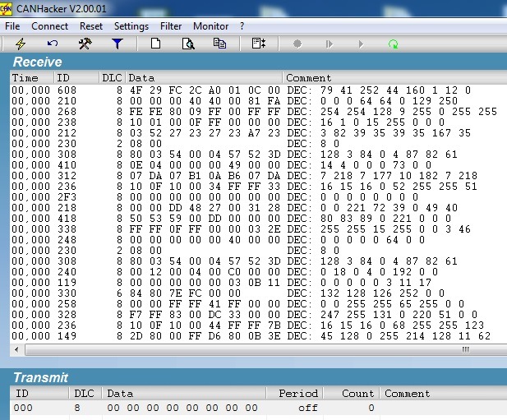507x420 pixels.
Task: Click the grey step-play toolbar button
Action: [330, 44]
